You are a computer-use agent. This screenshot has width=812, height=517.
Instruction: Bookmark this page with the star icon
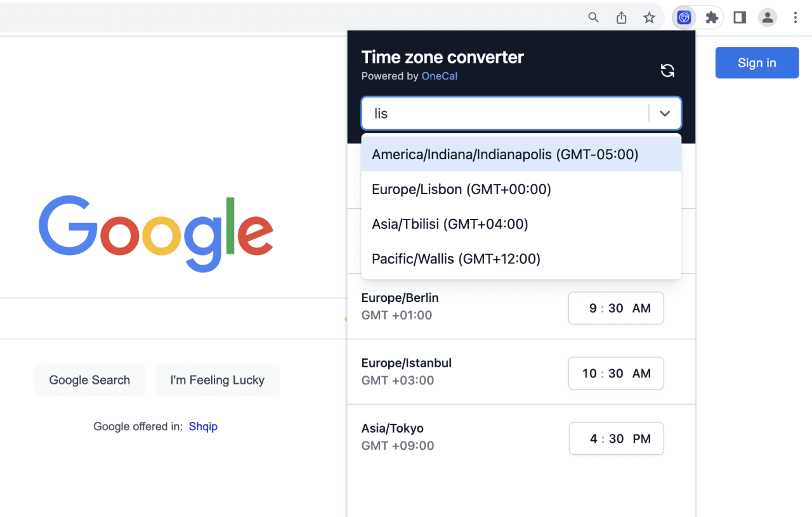(649, 18)
